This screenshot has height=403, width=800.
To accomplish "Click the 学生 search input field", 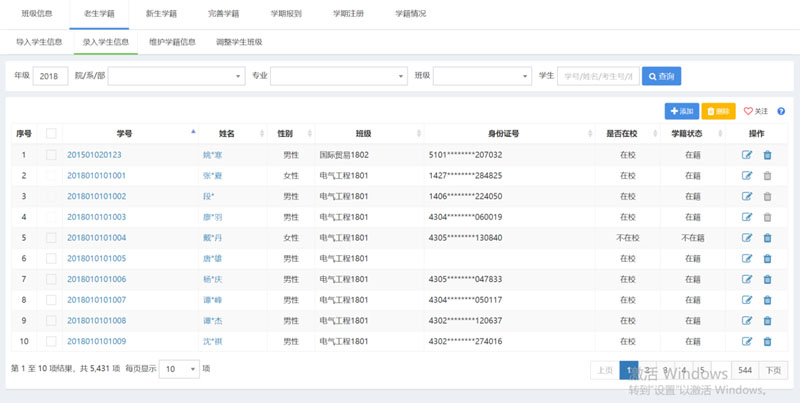I will click(597, 76).
